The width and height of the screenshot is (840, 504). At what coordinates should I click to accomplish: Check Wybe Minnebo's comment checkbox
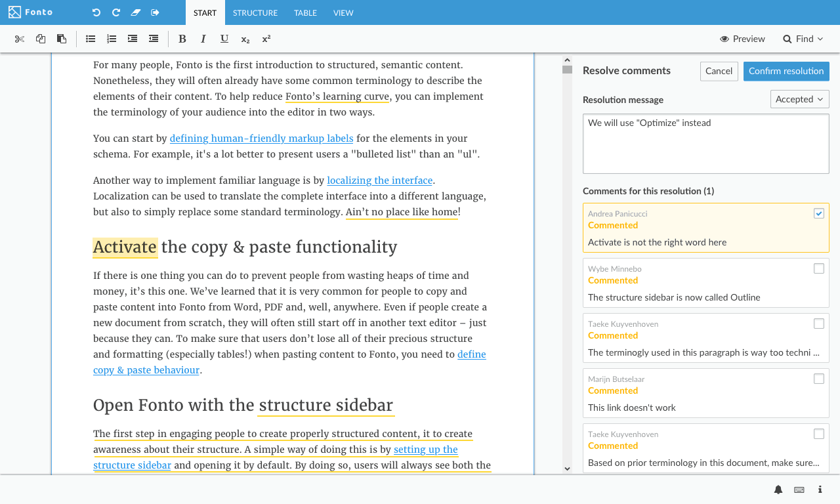(819, 268)
